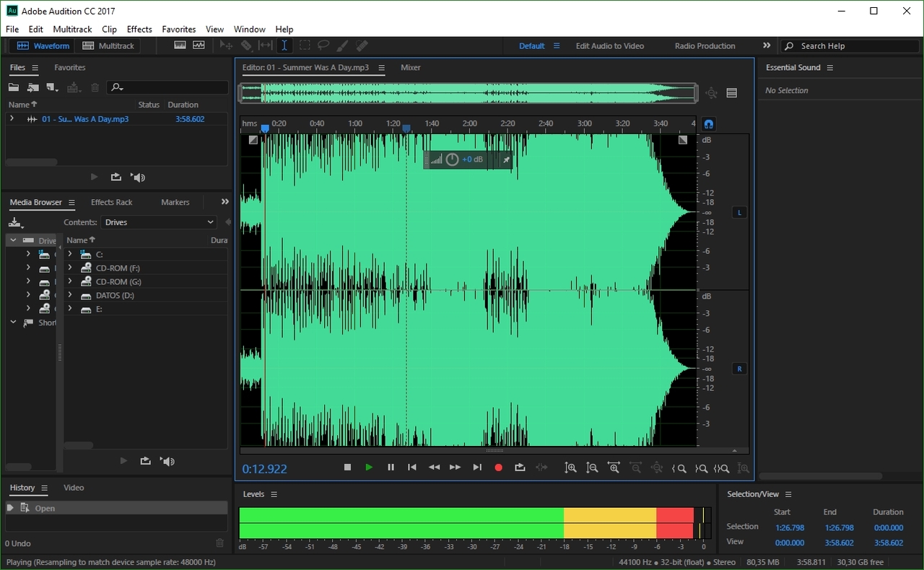Switch to the Mixer tab
Viewport: 924px width, 570px height.
pyautogui.click(x=411, y=67)
